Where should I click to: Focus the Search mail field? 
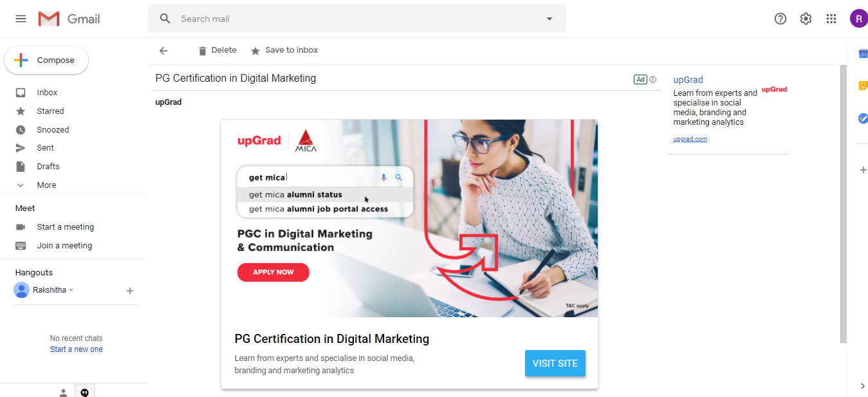point(357,19)
